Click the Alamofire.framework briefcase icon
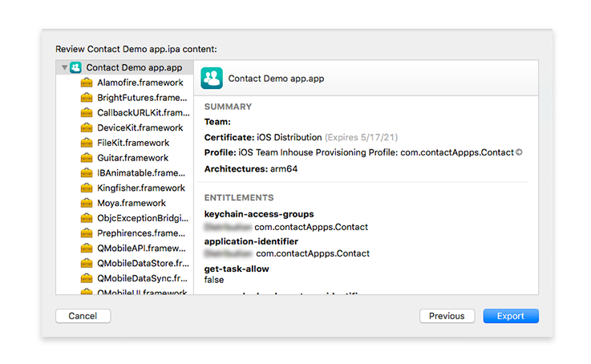591x364 pixels. pos(87,83)
